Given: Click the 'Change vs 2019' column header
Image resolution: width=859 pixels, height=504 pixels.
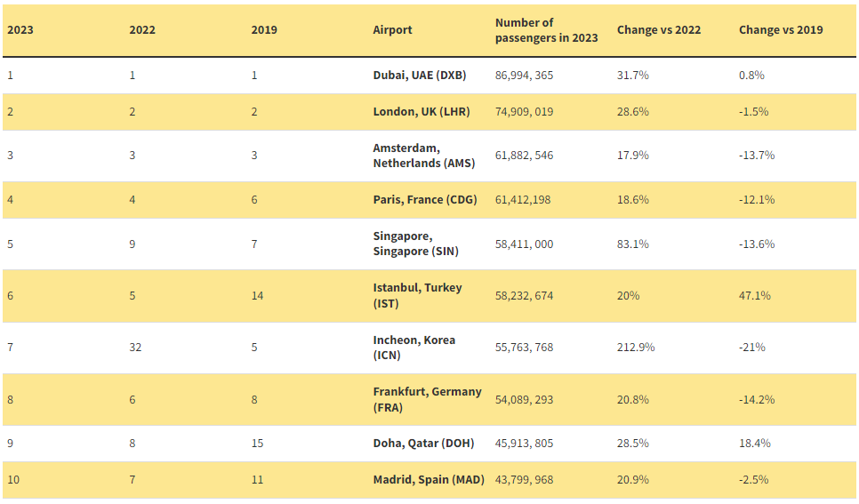Looking at the screenshot, I should click(x=781, y=30).
